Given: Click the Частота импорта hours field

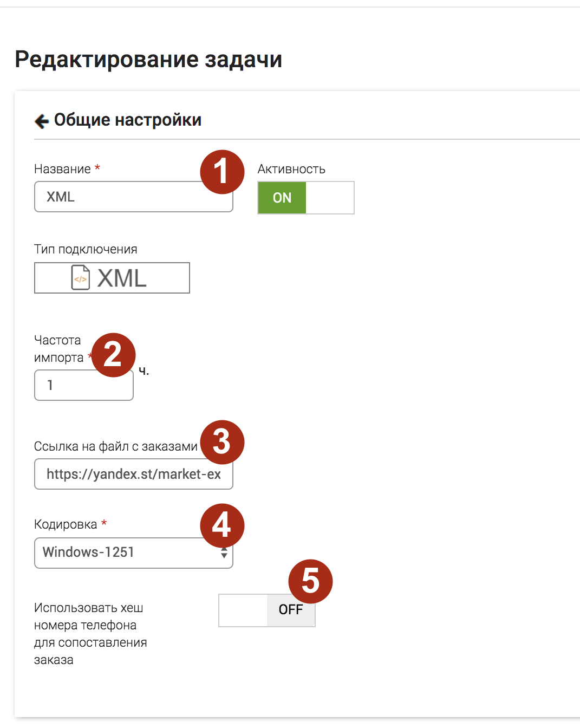Looking at the screenshot, I should [84, 385].
